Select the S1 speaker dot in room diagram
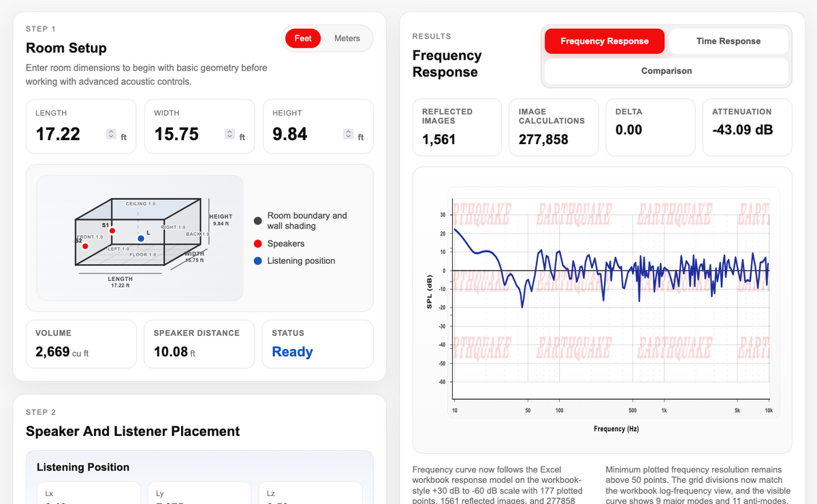 tap(112, 231)
